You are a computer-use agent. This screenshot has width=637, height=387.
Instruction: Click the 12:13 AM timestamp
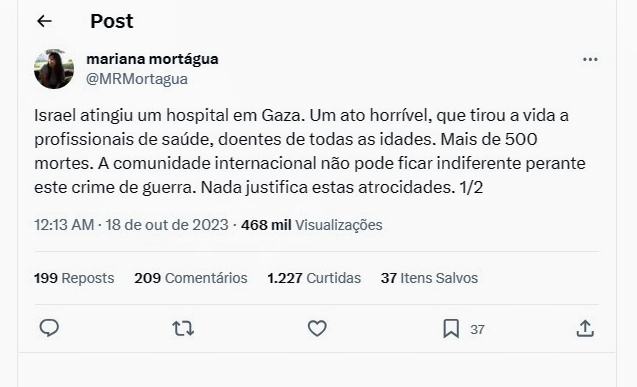tap(64, 225)
